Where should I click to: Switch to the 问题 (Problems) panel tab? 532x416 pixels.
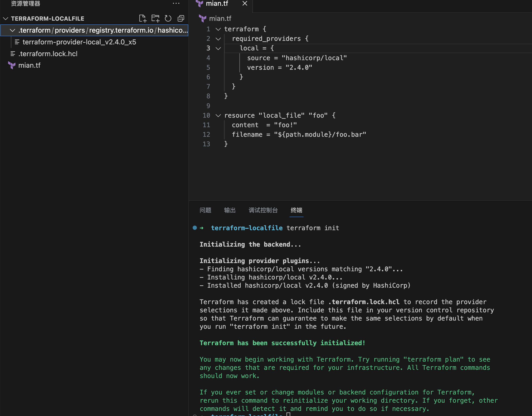point(205,210)
